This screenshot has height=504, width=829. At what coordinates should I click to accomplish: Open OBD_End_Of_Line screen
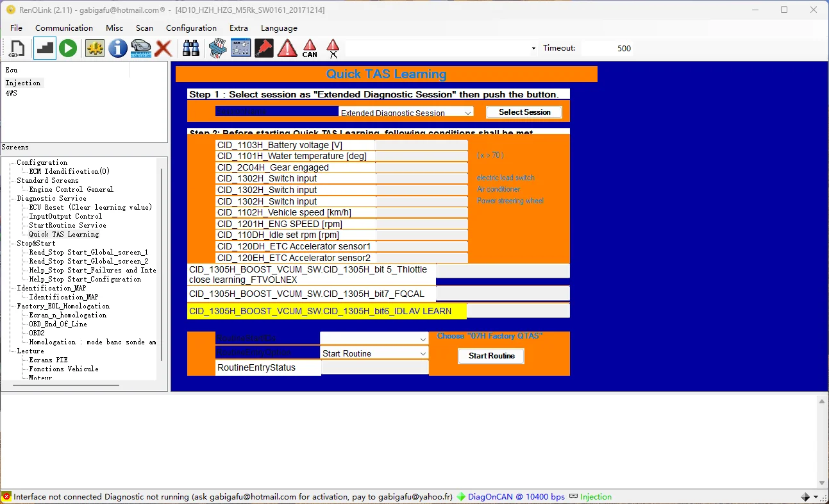58,324
